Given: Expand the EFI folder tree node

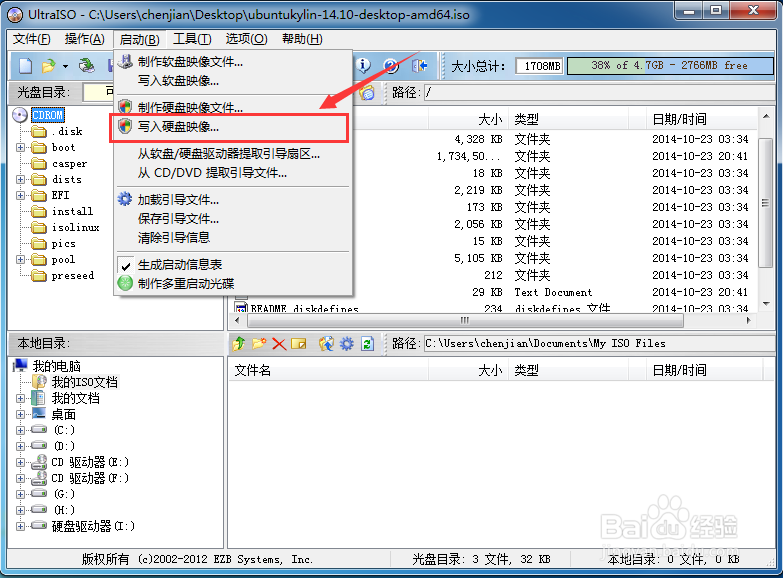Looking at the screenshot, I should (20, 195).
